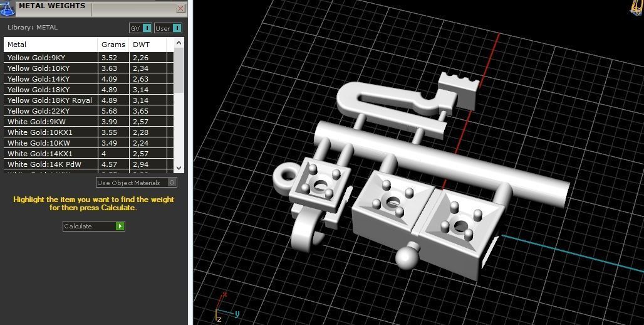
Task: Click the Metal Weights panel logo icon
Action: (x=8, y=9)
